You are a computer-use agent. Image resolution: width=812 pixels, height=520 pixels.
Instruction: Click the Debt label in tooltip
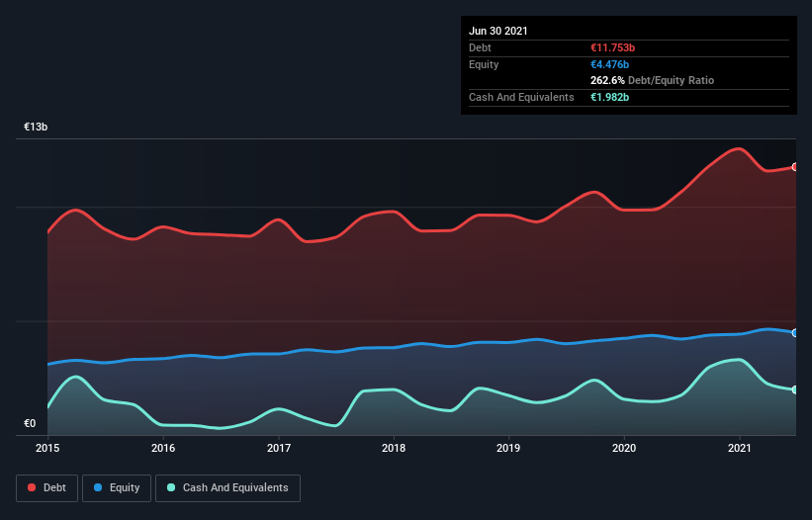pyautogui.click(x=480, y=47)
